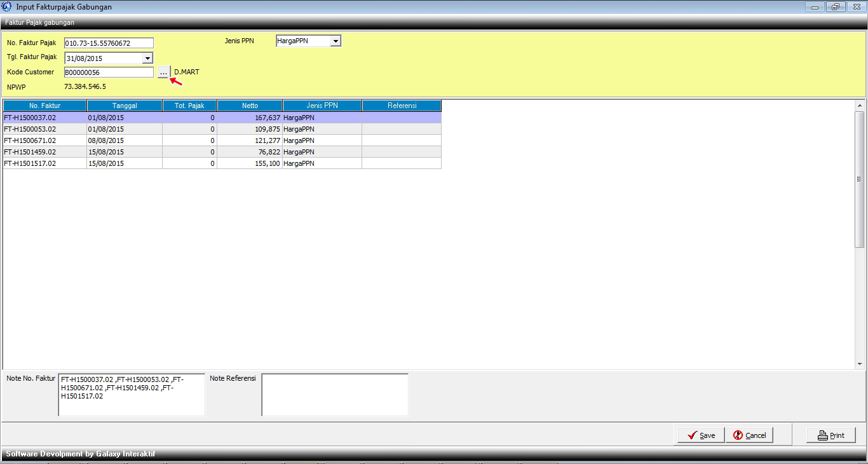Open customer lookup with the ellipsis button
This screenshot has height=464, width=868.
point(164,72)
